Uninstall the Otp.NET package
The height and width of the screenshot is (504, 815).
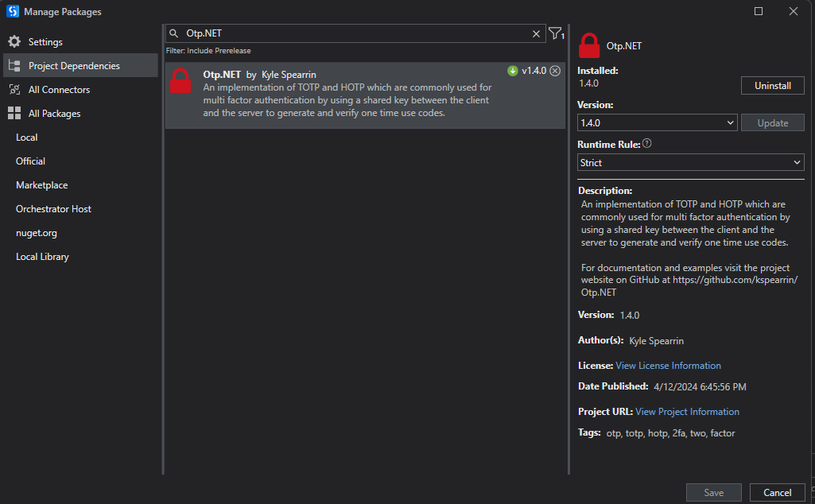[772, 86]
